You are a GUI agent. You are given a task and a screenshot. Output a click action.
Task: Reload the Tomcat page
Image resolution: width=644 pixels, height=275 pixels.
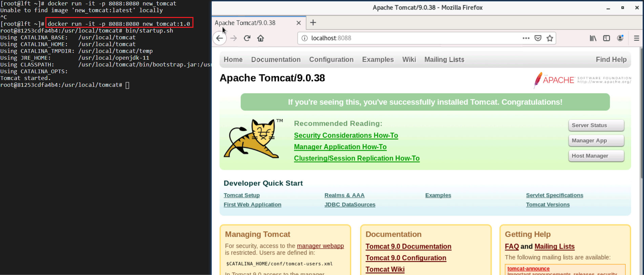tap(247, 38)
